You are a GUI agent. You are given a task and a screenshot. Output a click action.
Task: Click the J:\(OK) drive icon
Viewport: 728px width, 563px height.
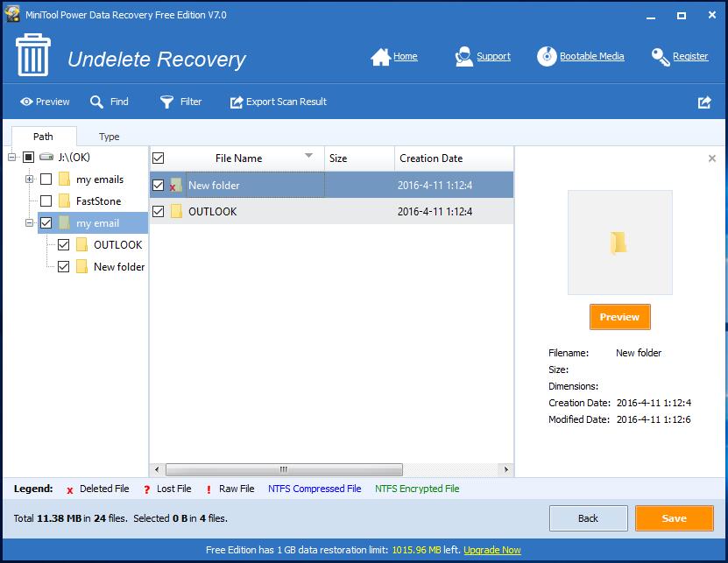(46, 157)
